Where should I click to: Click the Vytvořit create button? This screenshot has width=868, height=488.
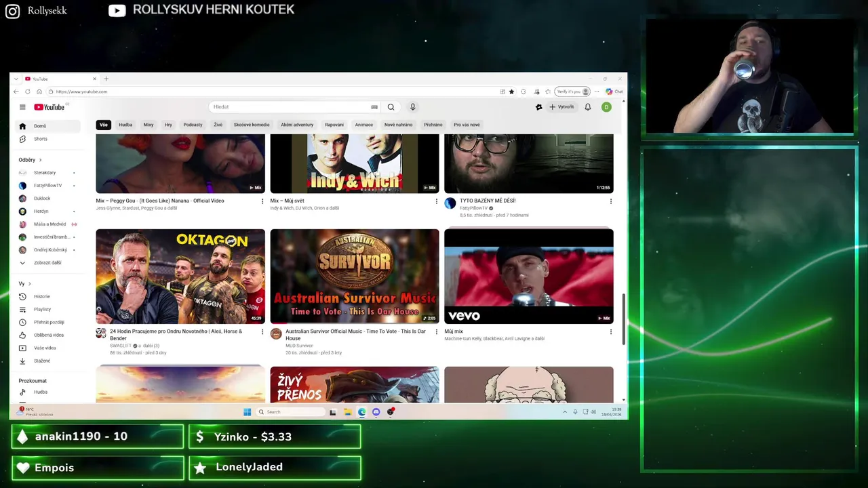(561, 107)
